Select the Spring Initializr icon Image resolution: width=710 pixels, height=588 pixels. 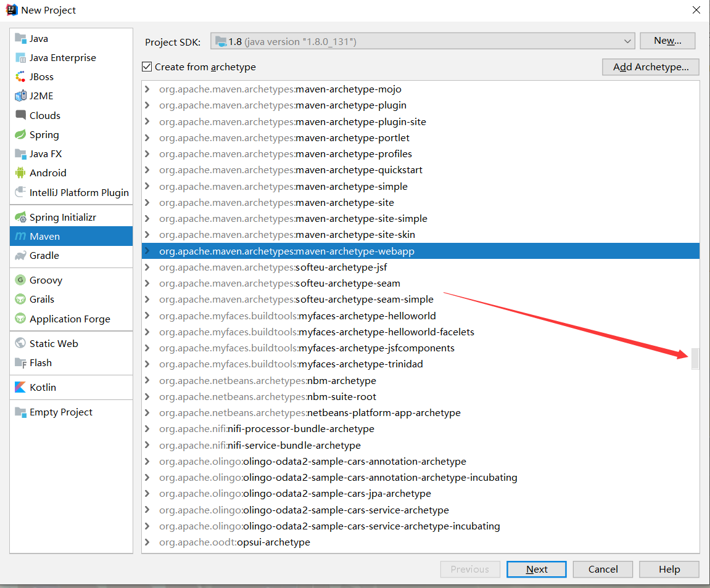click(x=20, y=217)
